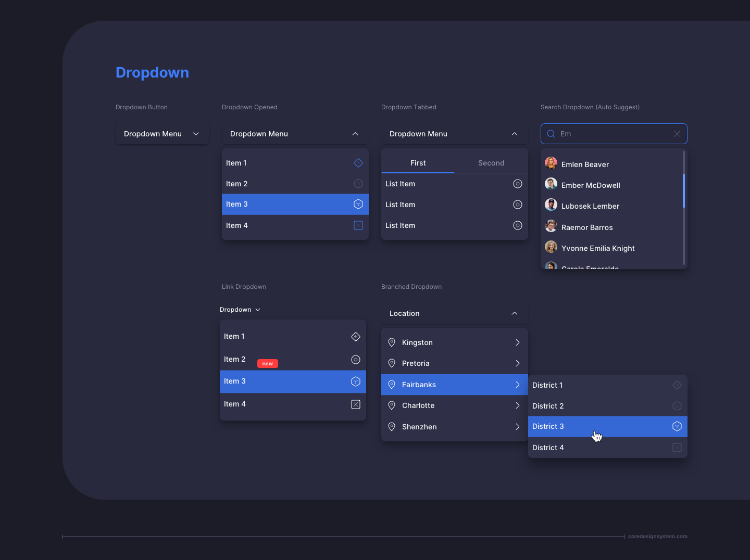Select Item 1 in Dropdown Opened list
This screenshot has width=750, height=560.
coord(295,163)
